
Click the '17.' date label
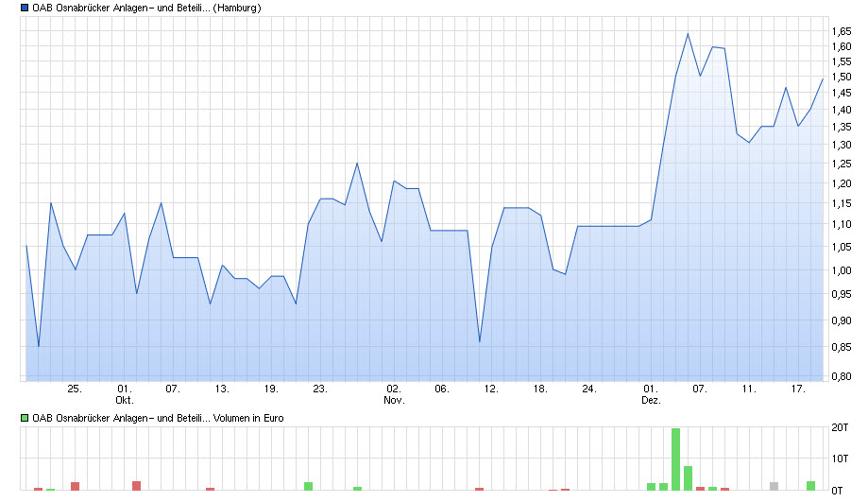798,389
